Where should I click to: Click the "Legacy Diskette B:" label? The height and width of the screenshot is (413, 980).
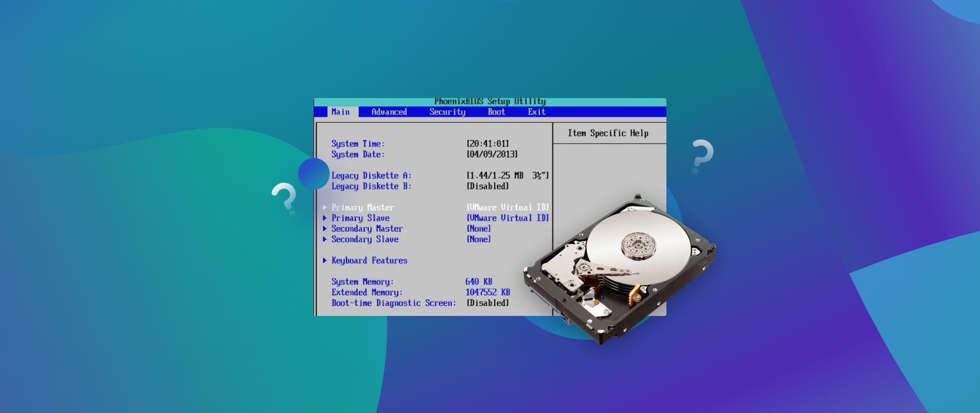pos(371,186)
